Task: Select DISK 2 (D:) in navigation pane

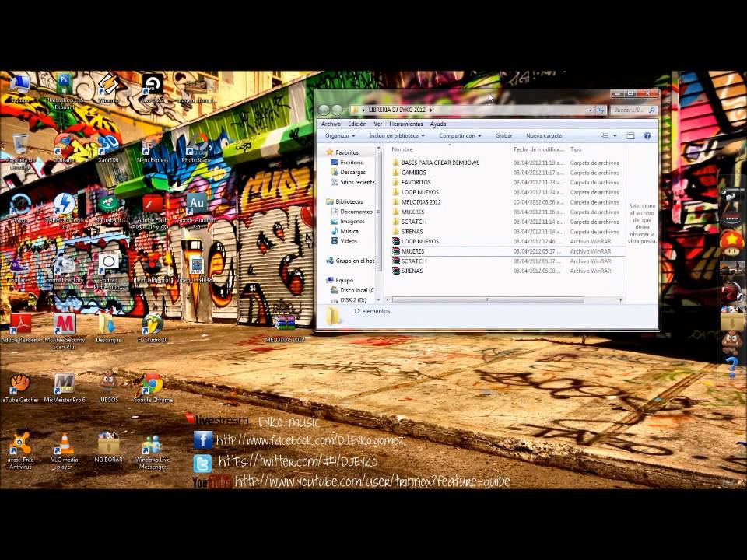Action: (349, 300)
